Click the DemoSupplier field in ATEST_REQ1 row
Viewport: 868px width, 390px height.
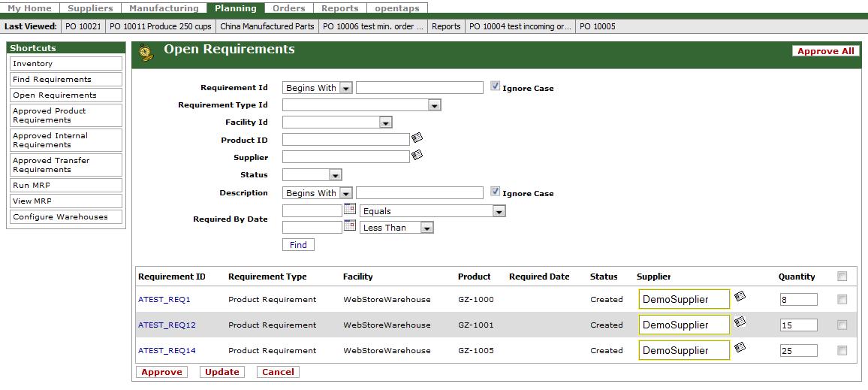pos(684,299)
